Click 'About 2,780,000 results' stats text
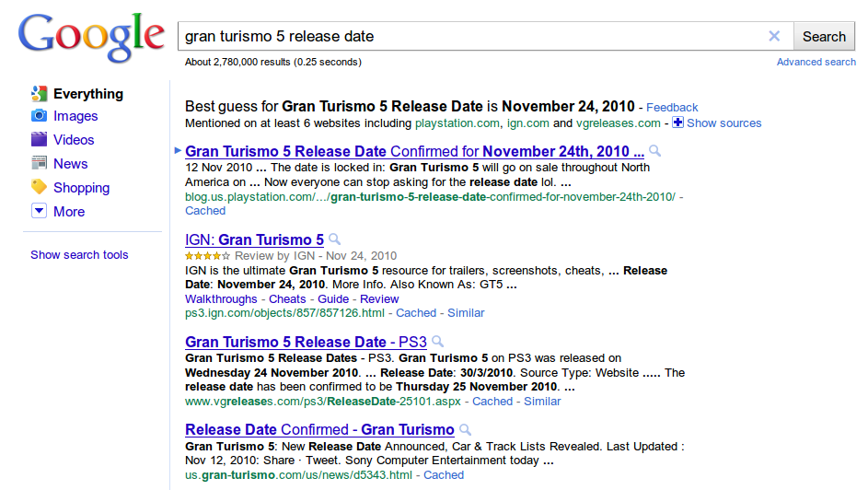The width and height of the screenshot is (868, 490). [x=272, y=62]
